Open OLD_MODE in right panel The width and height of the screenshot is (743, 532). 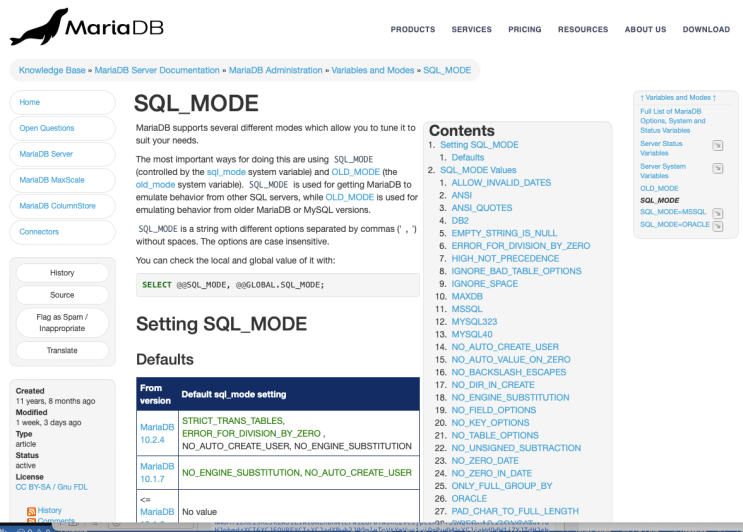coord(659,189)
